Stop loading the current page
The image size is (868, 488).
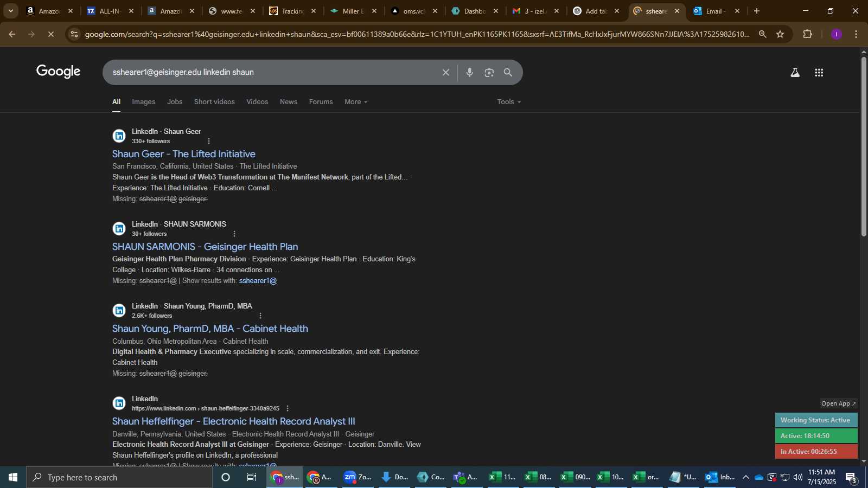50,34
